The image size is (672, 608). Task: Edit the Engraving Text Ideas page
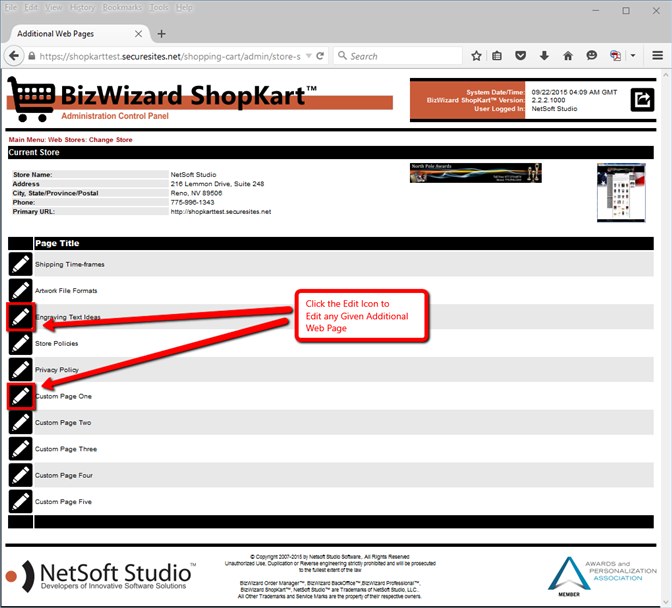(21, 317)
